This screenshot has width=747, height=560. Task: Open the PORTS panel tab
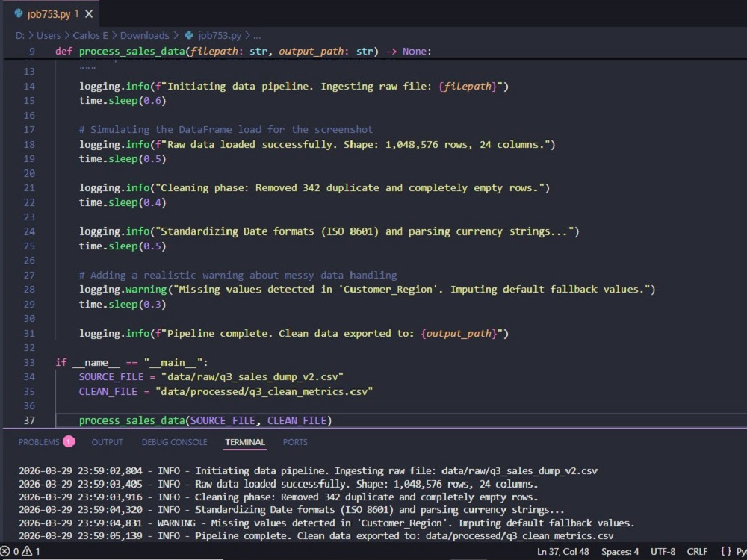295,442
